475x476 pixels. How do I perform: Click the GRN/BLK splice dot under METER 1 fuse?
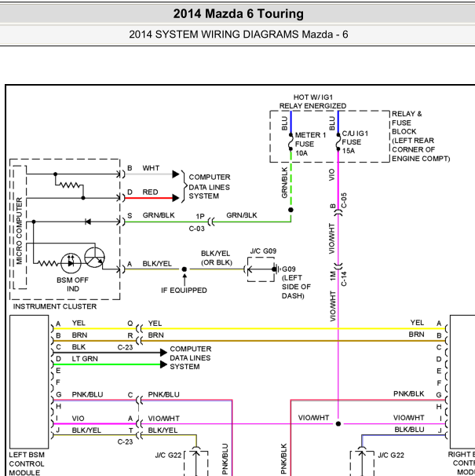coord(290,210)
